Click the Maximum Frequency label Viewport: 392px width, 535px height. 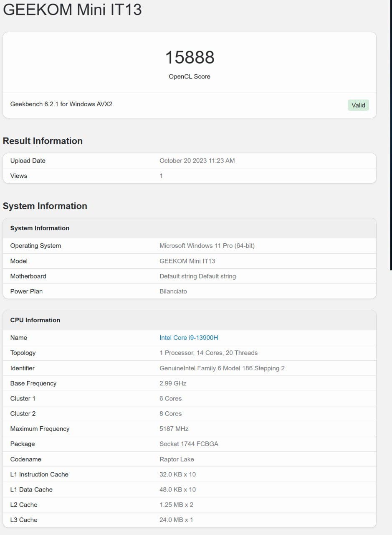[x=40, y=429]
